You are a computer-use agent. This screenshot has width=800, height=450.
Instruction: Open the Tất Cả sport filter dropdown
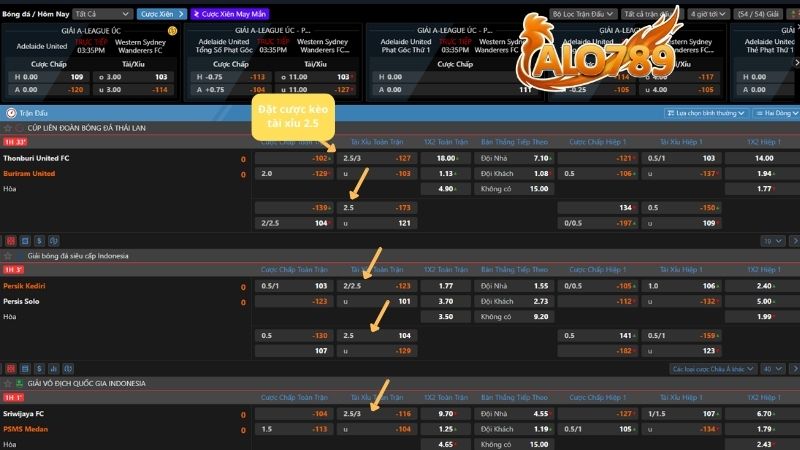[103, 14]
